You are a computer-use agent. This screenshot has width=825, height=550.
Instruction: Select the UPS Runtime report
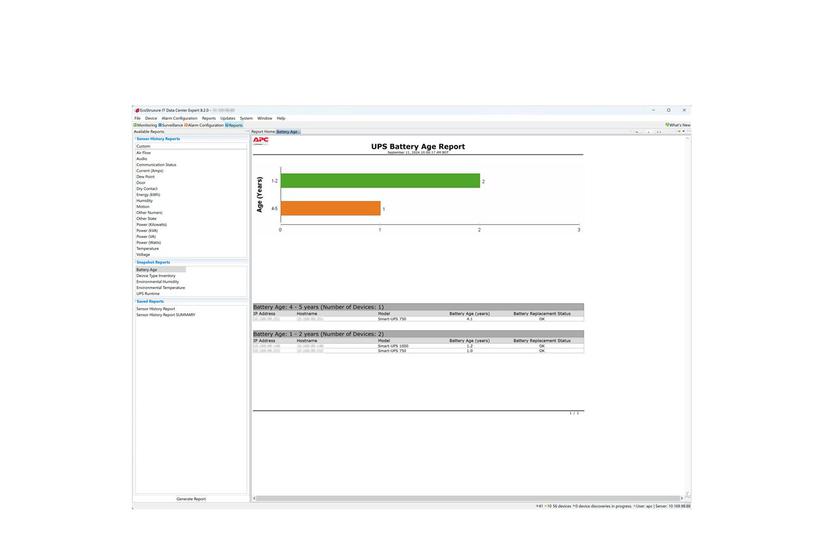click(x=148, y=294)
